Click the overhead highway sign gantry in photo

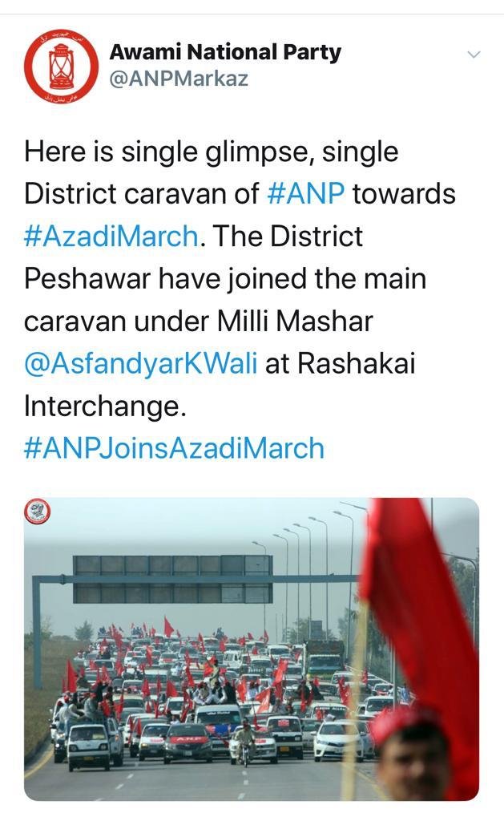(172, 579)
